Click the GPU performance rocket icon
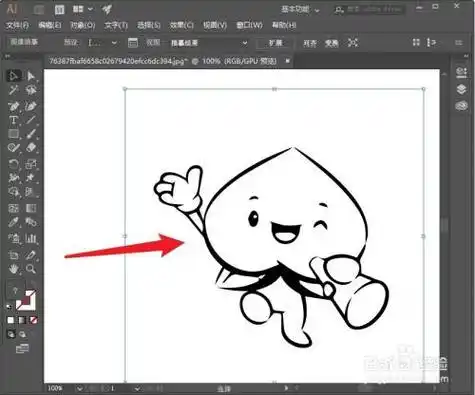 pyautogui.click(x=107, y=9)
